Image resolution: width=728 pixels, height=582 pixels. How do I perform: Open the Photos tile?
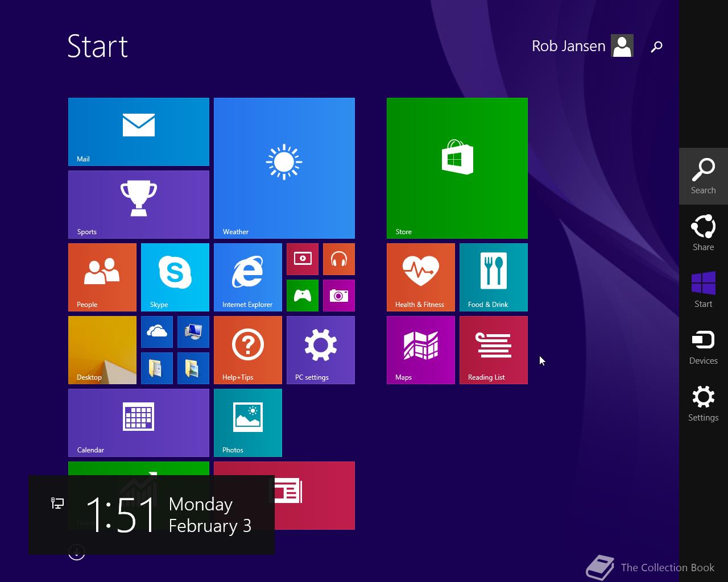[x=248, y=423]
